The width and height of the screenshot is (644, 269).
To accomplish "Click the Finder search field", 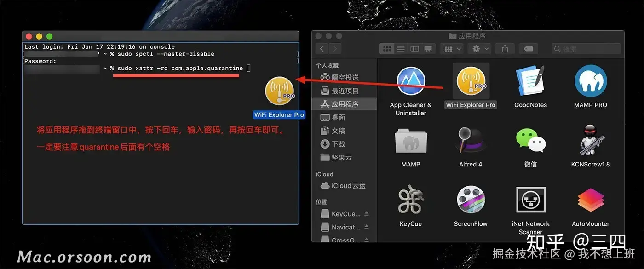I will click(586, 48).
